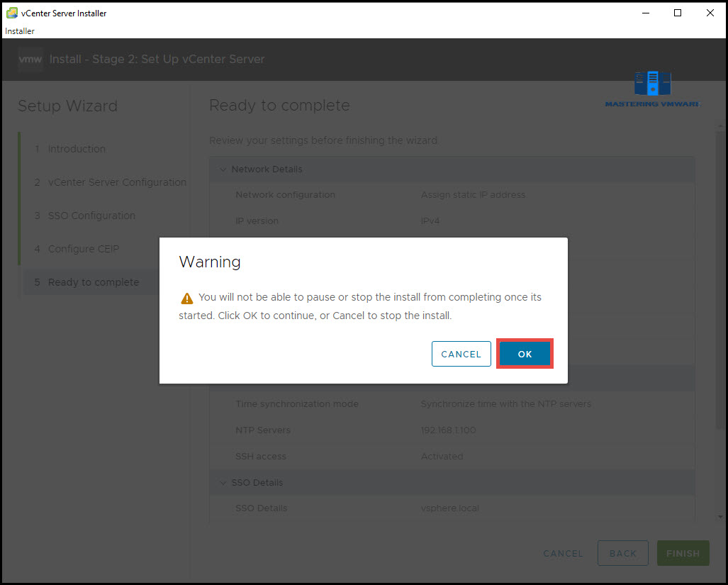This screenshot has height=585, width=728.
Task: Maximize the vCenter Server Installer window
Action: click(x=678, y=13)
